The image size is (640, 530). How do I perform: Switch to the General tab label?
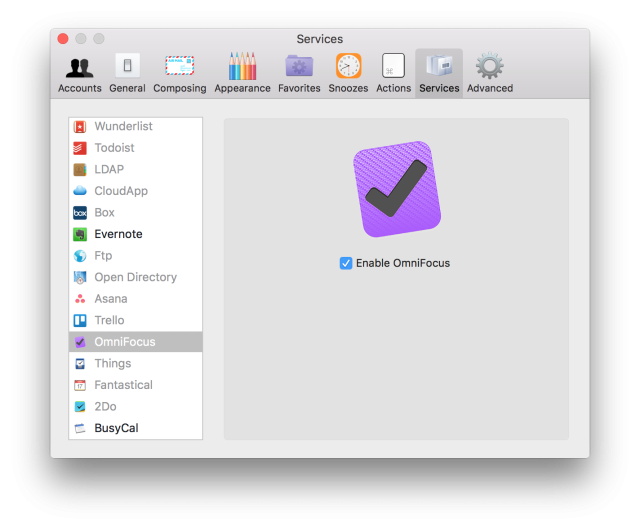pyautogui.click(x=127, y=88)
